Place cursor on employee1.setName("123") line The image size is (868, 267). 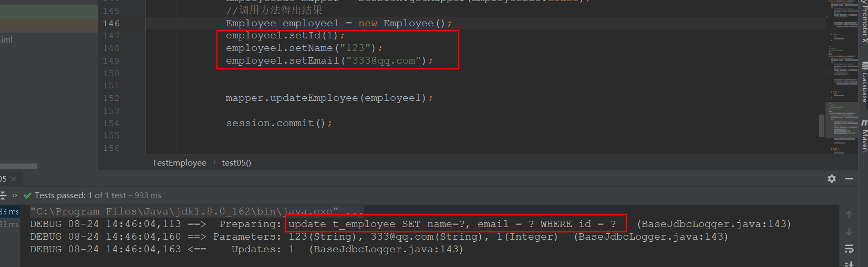coord(304,48)
